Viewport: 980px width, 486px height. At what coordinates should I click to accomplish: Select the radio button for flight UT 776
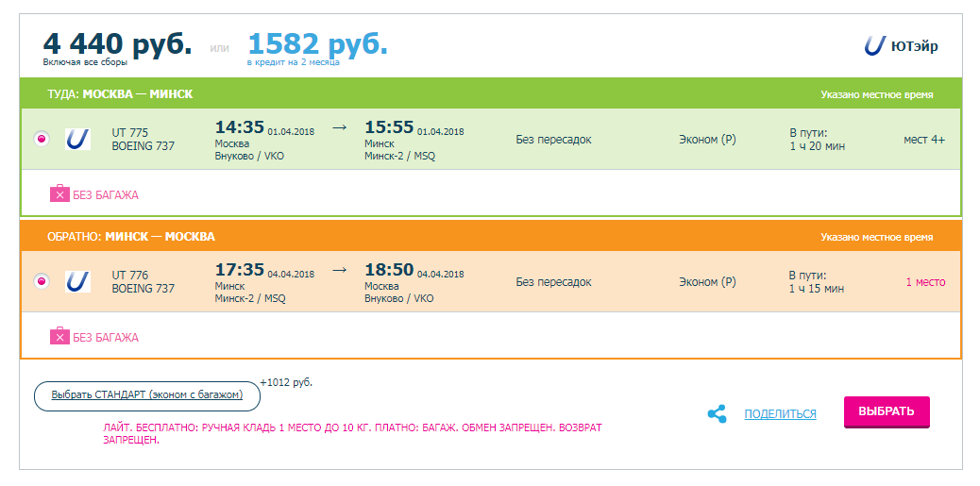(41, 281)
